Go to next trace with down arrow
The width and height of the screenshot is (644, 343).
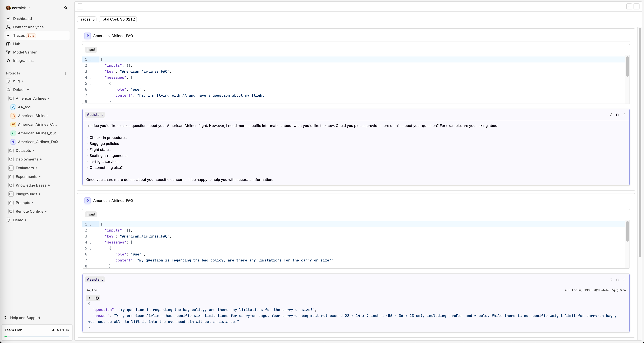tap(636, 6)
